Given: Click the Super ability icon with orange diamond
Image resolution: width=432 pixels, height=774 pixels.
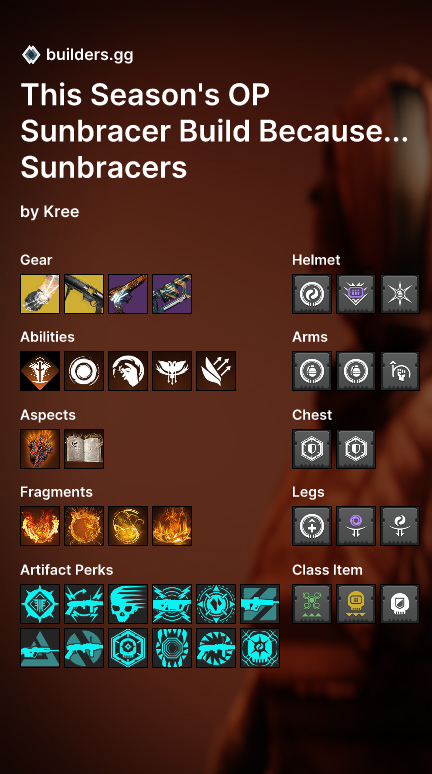Looking at the screenshot, I should 40,371.
